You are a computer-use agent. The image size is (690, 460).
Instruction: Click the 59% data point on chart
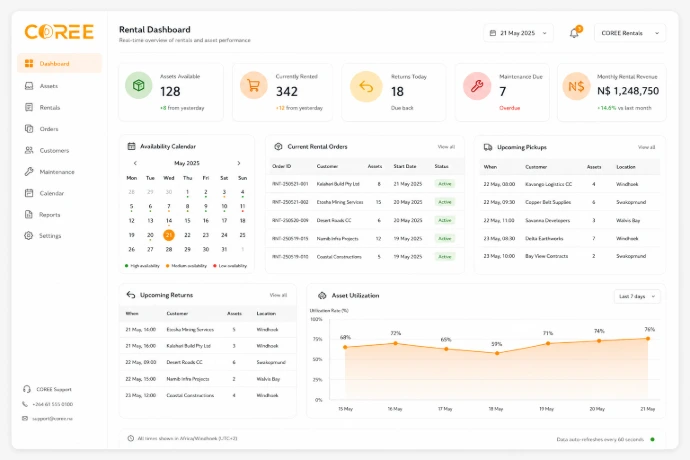click(497, 353)
